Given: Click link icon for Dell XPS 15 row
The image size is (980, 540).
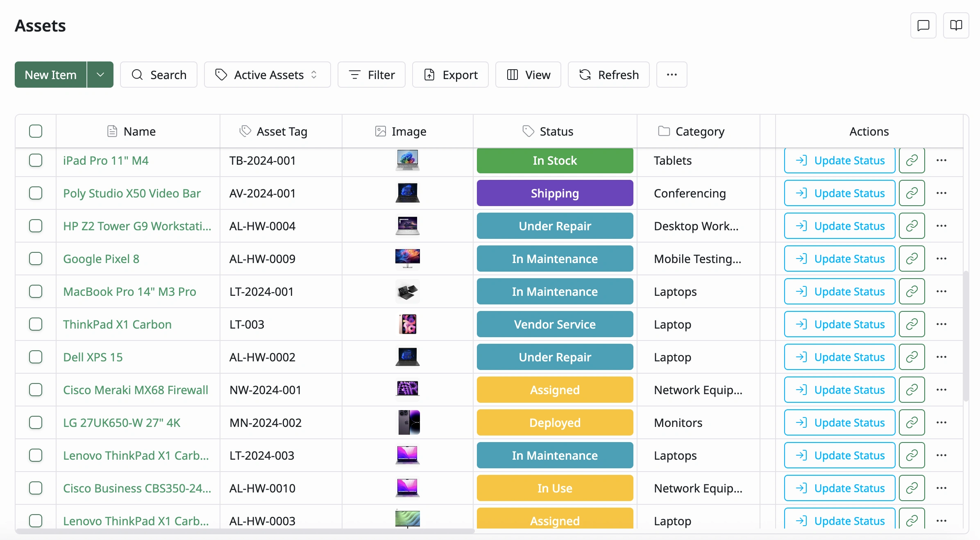Looking at the screenshot, I should [x=912, y=357].
